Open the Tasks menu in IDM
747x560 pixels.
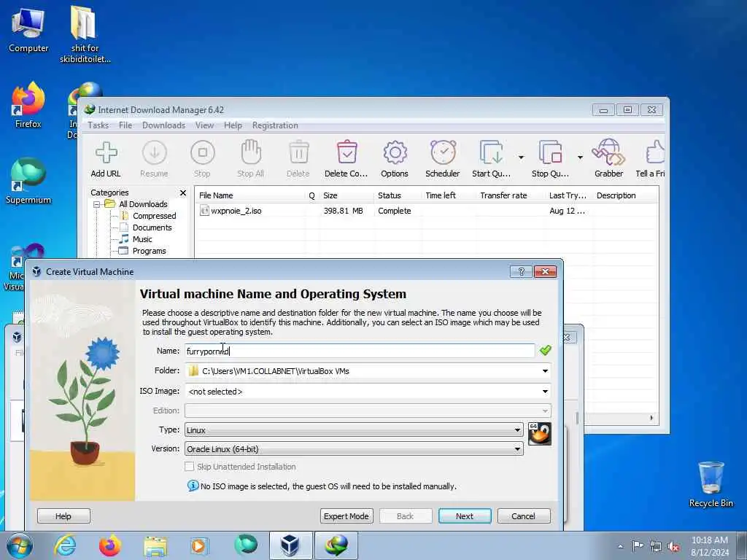pyautogui.click(x=98, y=125)
